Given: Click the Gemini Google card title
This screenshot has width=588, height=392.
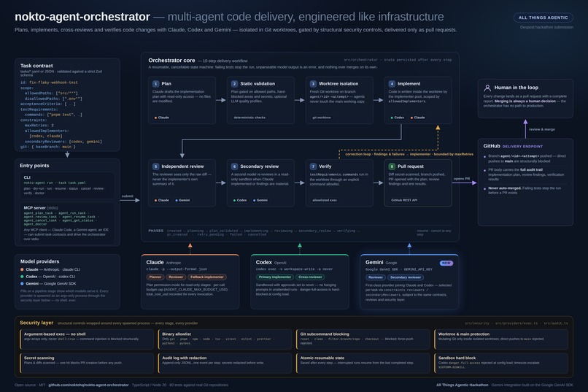Looking at the screenshot, I should 381,263.
